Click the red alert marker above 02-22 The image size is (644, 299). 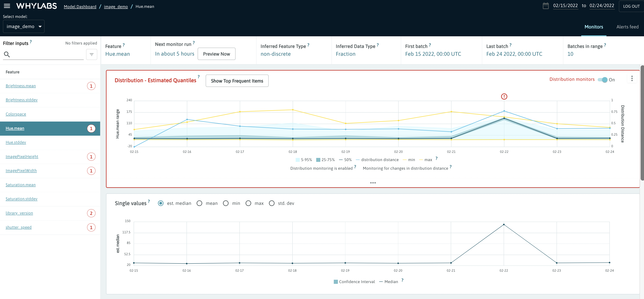click(504, 97)
